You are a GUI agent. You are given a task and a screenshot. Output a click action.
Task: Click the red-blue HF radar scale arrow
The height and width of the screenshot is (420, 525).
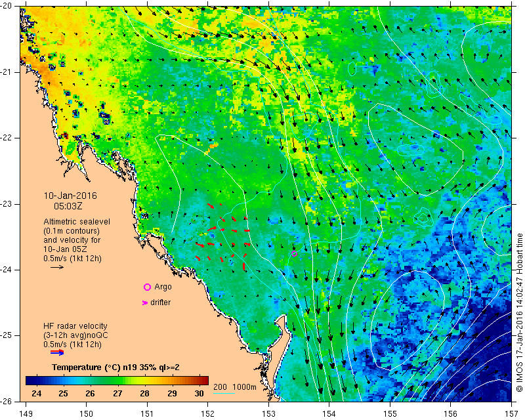pyautogui.click(x=57, y=352)
